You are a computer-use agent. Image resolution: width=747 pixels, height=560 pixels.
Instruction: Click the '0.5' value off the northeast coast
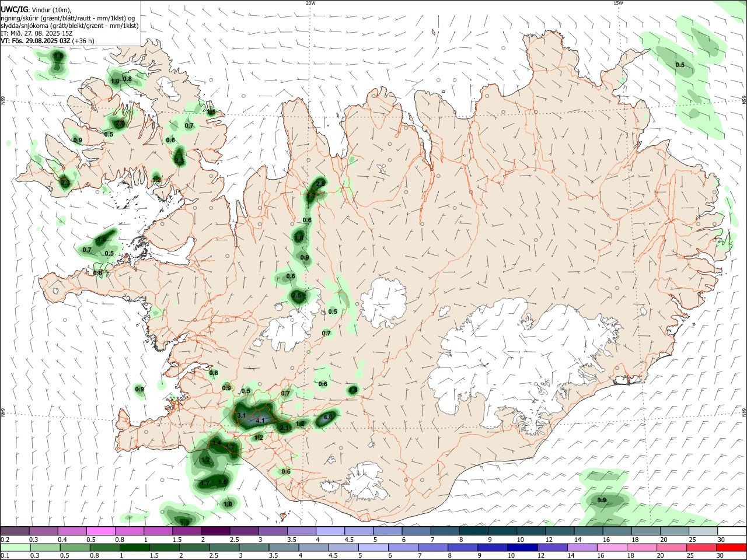[x=680, y=65]
